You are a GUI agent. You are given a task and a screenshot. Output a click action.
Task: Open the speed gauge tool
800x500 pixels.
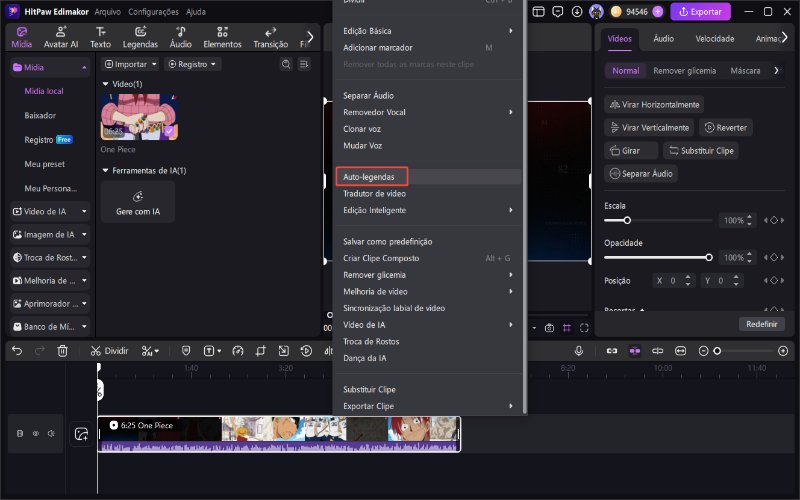[238, 351]
